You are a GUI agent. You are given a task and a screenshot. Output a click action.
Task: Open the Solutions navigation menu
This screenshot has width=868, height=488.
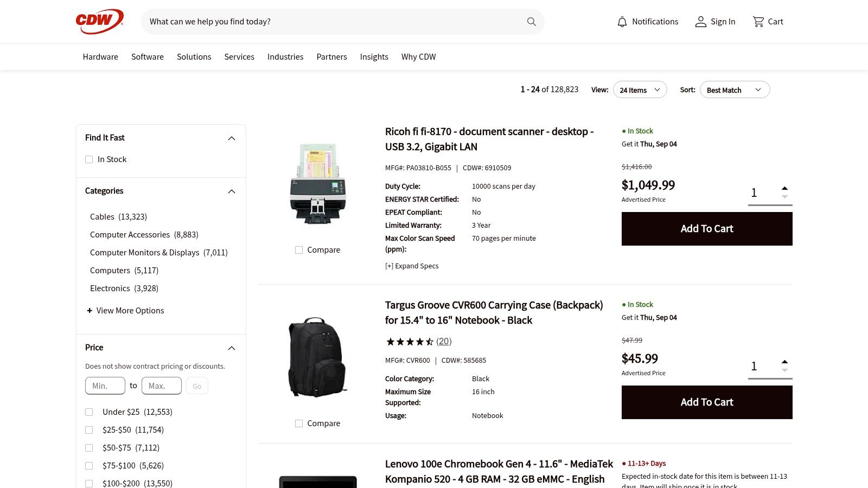tap(194, 56)
